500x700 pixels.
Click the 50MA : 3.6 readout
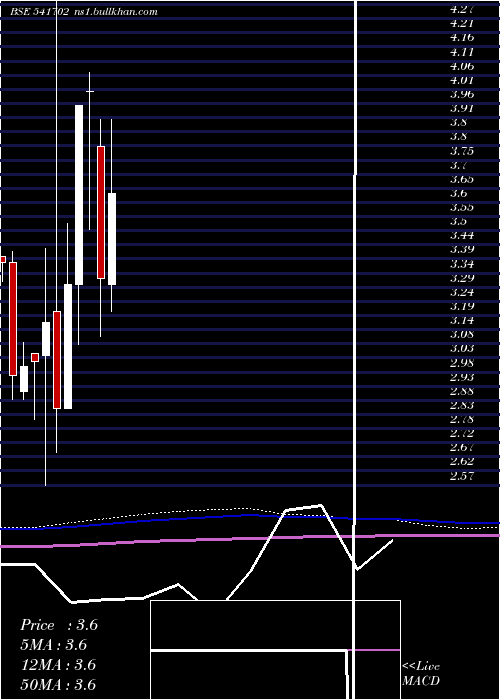tap(58, 685)
